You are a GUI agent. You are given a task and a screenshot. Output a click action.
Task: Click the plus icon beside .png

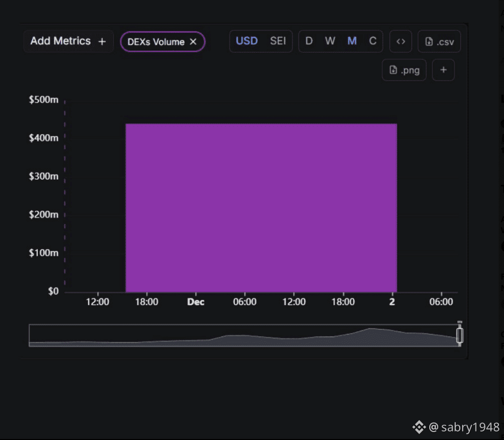click(x=443, y=70)
